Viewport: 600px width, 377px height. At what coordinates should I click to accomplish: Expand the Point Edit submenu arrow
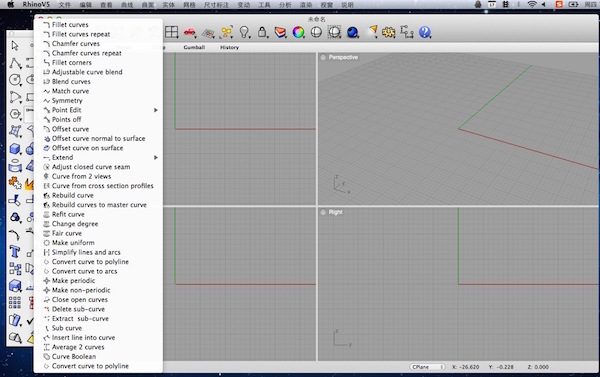(x=156, y=110)
